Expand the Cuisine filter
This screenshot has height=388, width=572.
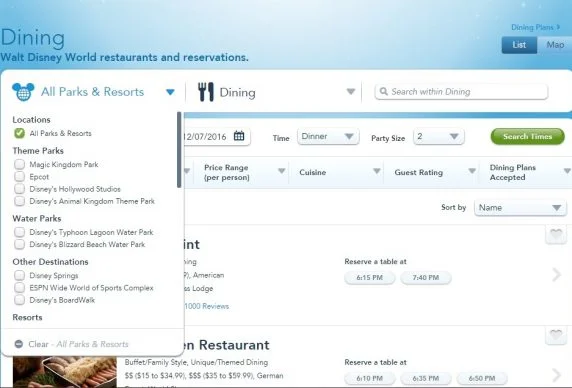coord(376,171)
